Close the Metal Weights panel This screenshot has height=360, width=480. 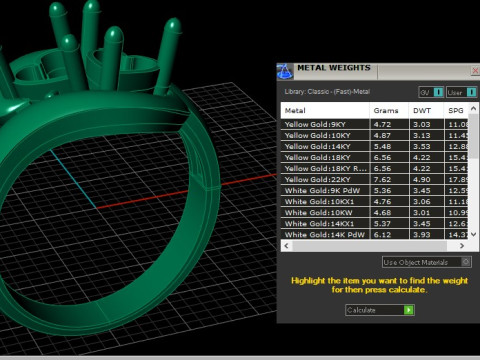click(x=476, y=71)
